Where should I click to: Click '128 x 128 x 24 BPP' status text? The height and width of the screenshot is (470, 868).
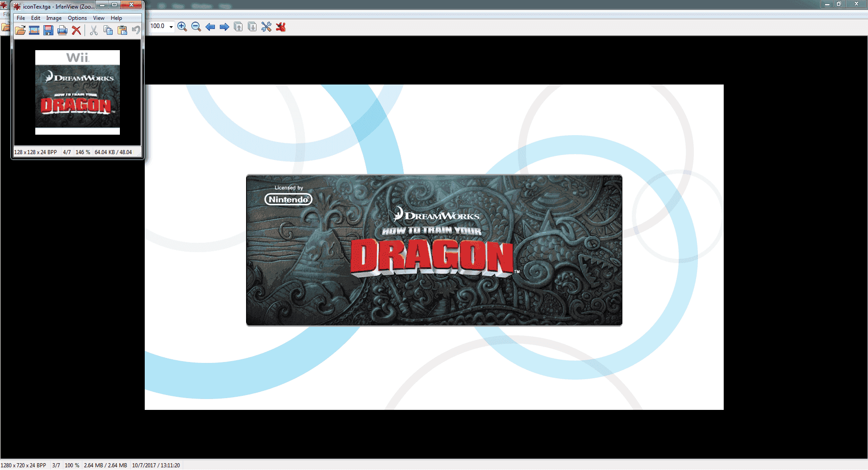click(x=36, y=152)
